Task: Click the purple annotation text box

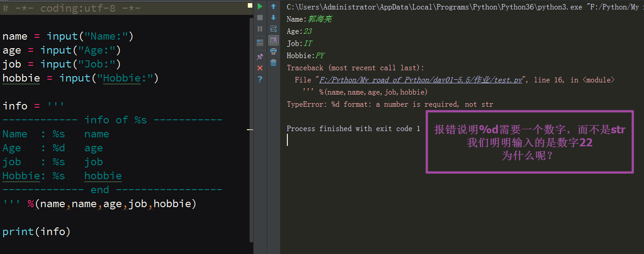Action: (529, 142)
